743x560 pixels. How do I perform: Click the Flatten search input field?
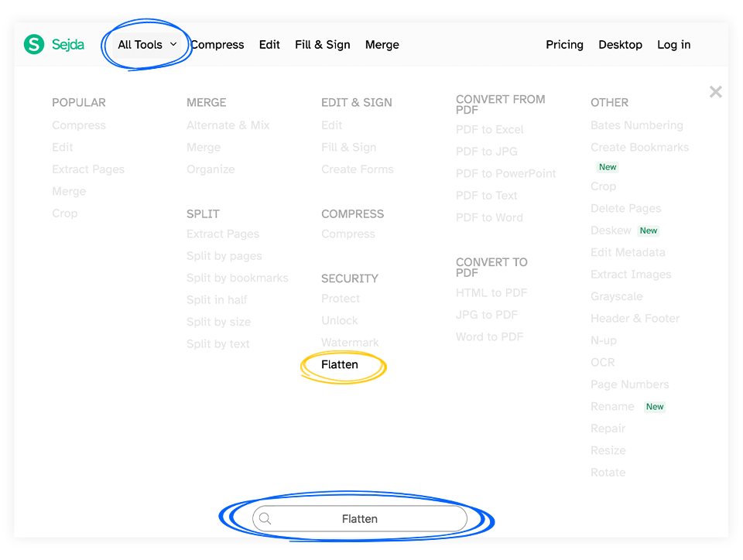point(360,519)
